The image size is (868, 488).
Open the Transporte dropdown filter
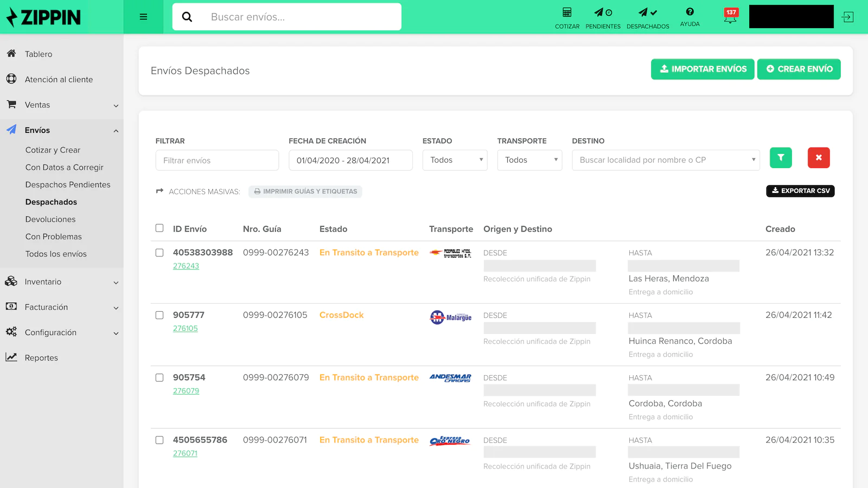[529, 160]
